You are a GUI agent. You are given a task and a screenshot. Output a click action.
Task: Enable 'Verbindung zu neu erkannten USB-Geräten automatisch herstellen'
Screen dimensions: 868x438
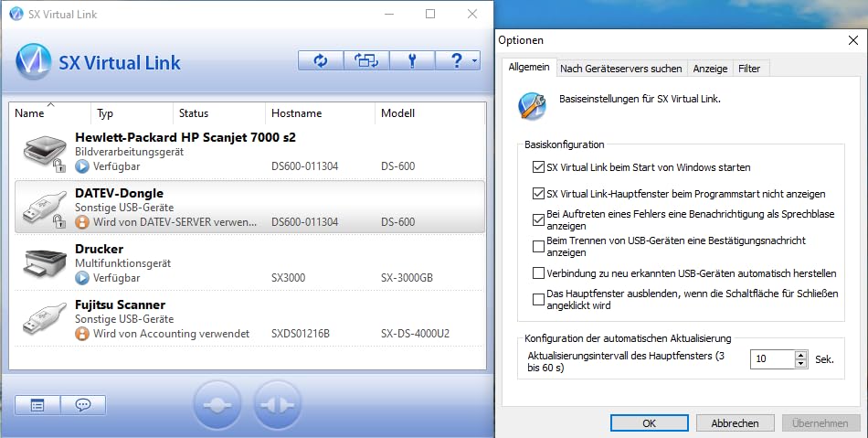point(537,272)
